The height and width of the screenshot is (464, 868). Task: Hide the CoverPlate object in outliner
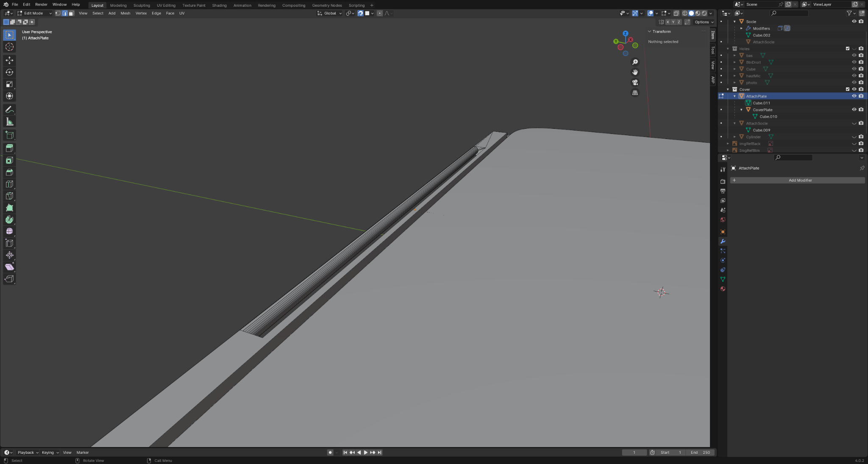(x=854, y=110)
